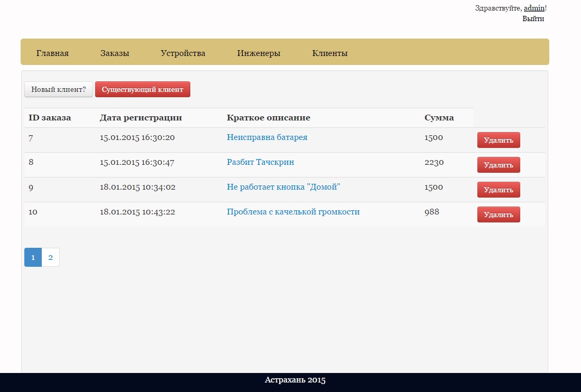Go to the Заказы section
This screenshot has width=581, height=392.
(x=115, y=53)
